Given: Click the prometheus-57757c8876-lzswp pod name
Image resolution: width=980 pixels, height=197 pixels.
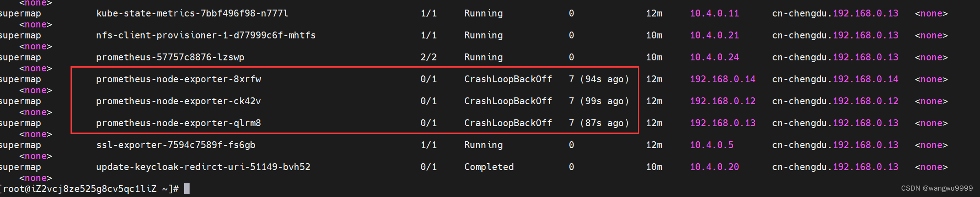Looking at the screenshot, I should click(x=170, y=57).
